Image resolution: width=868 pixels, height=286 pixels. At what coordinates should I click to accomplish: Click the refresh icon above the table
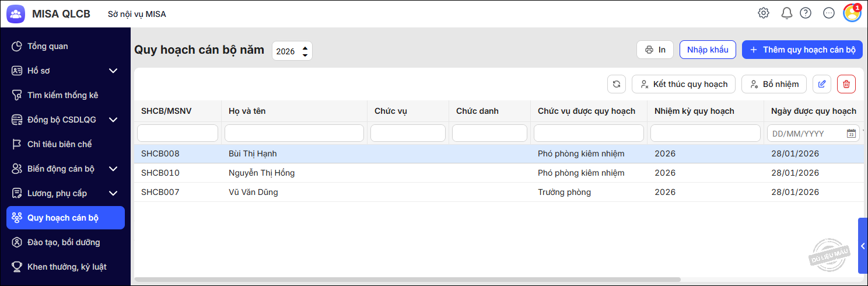pos(616,84)
